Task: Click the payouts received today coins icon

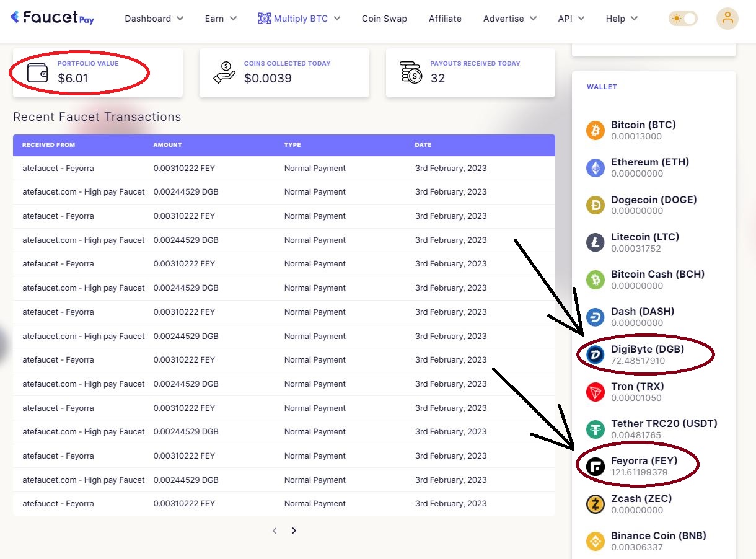Action: click(x=411, y=73)
